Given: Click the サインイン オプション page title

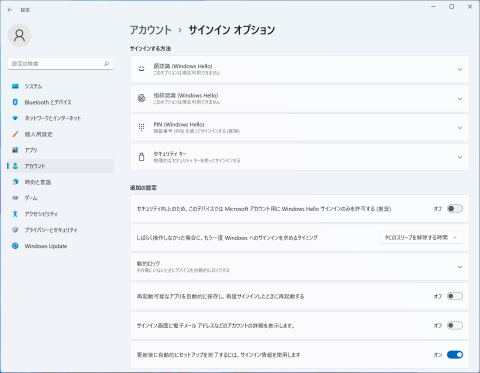Looking at the screenshot, I should (x=232, y=30).
